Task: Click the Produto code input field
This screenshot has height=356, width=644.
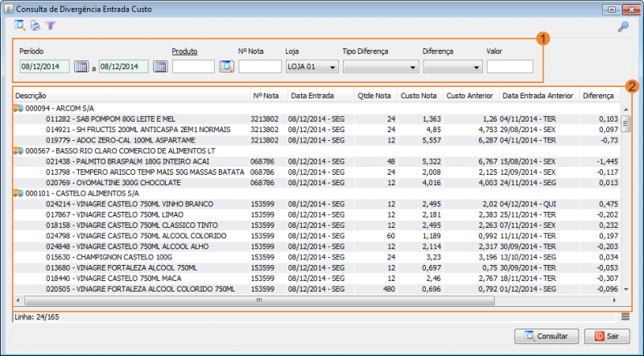Action: [193, 67]
